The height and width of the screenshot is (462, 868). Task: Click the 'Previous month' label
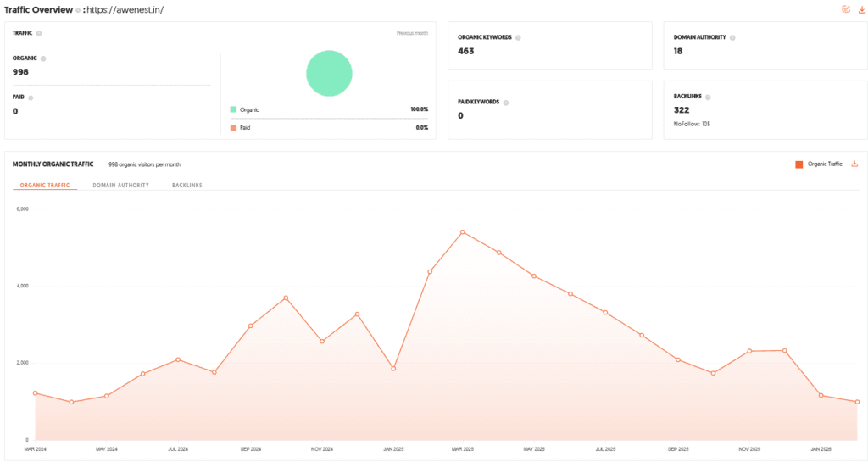[413, 33]
